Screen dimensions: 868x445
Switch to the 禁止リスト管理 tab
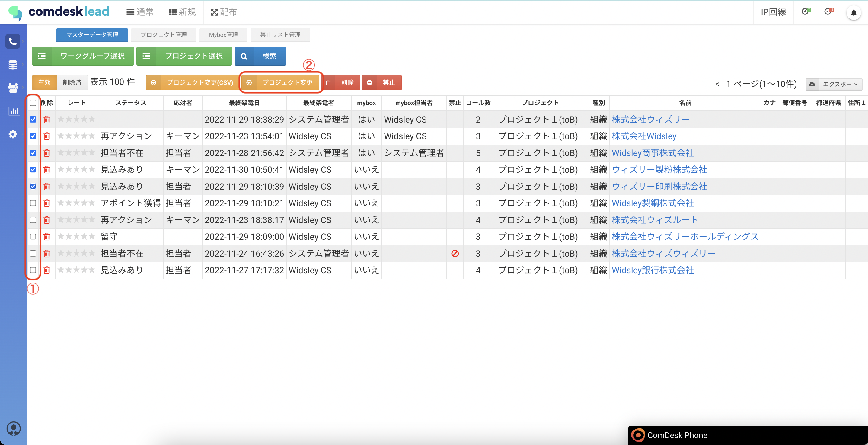(280, 35)
